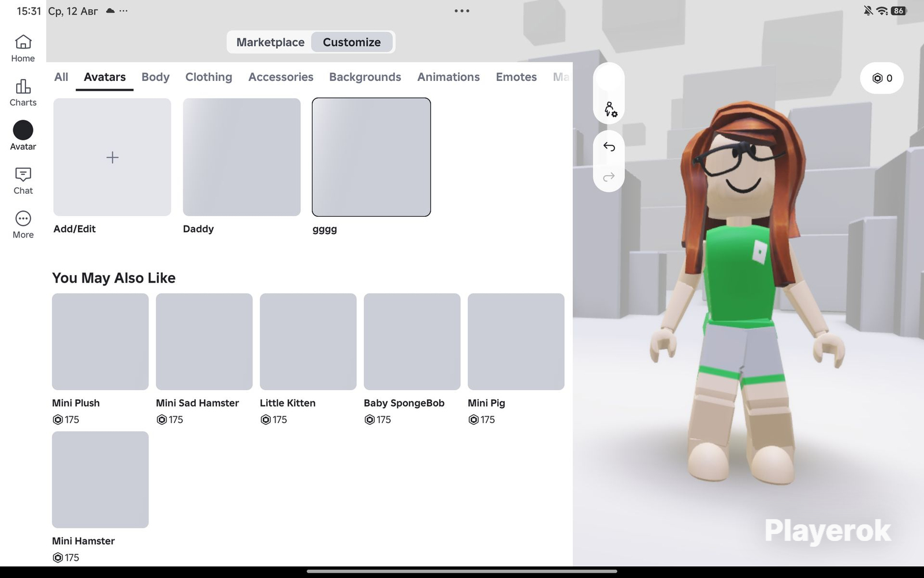This screenshot has width=924, height=578.
Task: Open the More sidebar menu icon
Action: (23, 218)
